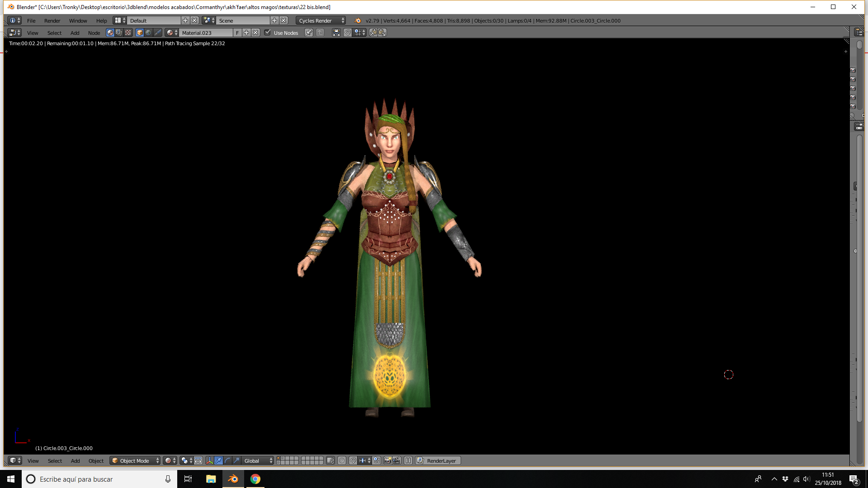Select the compositing node tree type icon
This screenshot has width=868, height=488.
click(119, 33)
